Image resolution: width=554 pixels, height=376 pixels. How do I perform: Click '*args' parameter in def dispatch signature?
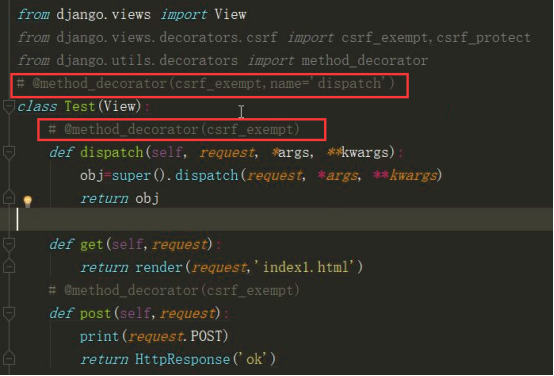291,152
